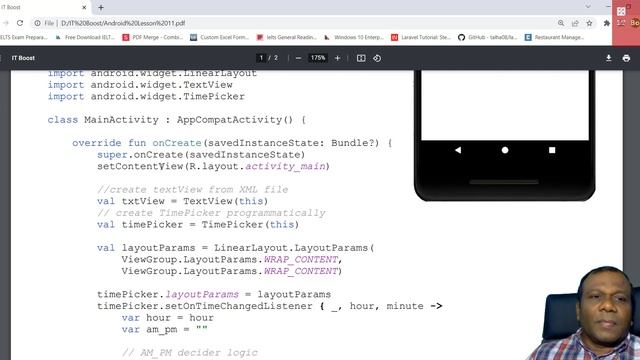Open the browser zoom magnifier icon
640x360 pixels.
[x=561, y=23]
